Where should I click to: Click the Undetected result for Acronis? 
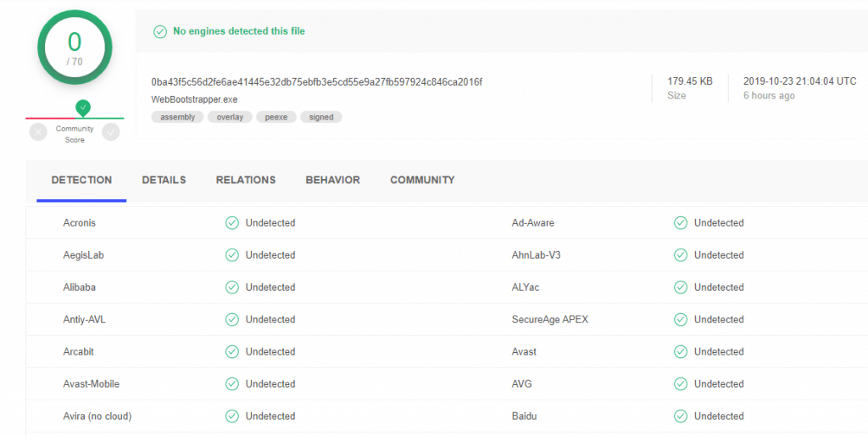click(270, 223)
